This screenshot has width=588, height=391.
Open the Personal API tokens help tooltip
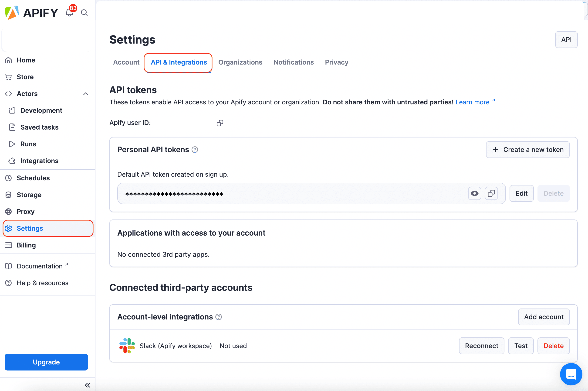coord(195,149)
